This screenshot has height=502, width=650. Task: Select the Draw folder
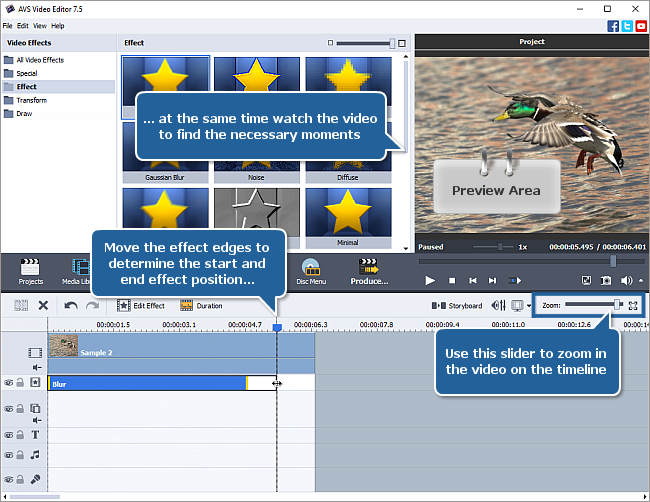(58, 114)
